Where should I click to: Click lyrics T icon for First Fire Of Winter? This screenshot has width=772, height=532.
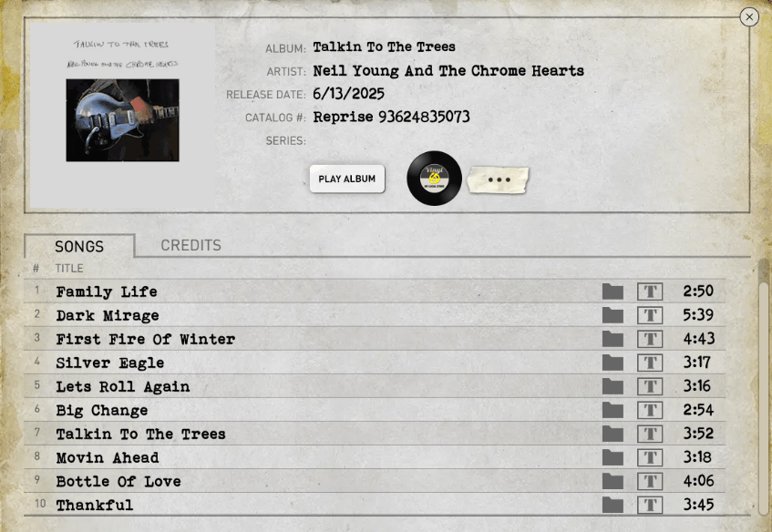(650, 339)
